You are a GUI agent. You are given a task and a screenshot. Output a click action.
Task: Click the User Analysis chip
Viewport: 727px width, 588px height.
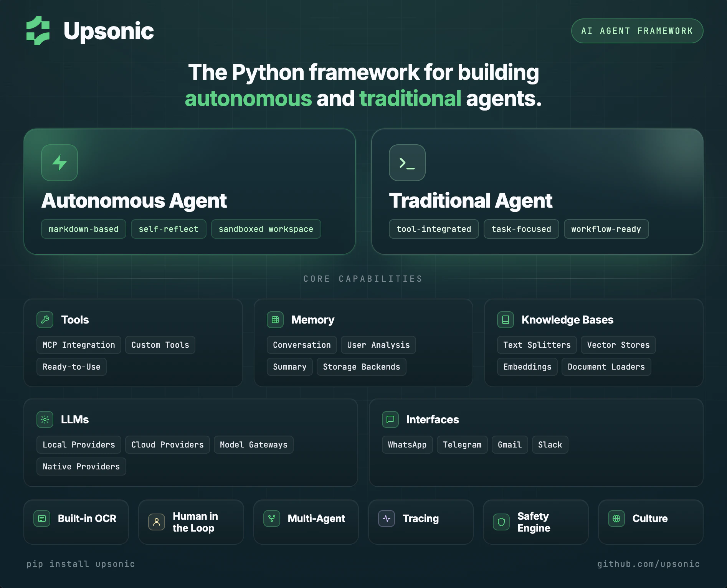(x=378, y=345)
